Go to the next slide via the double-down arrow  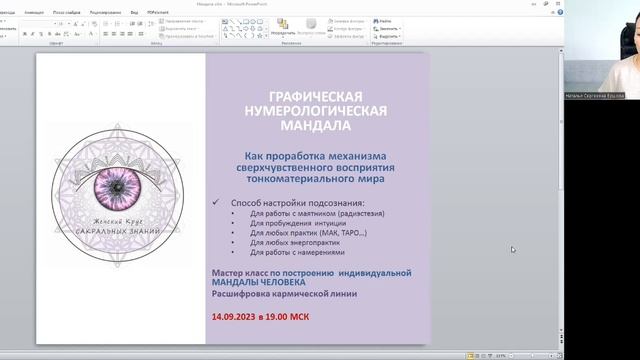click(561, 341)
